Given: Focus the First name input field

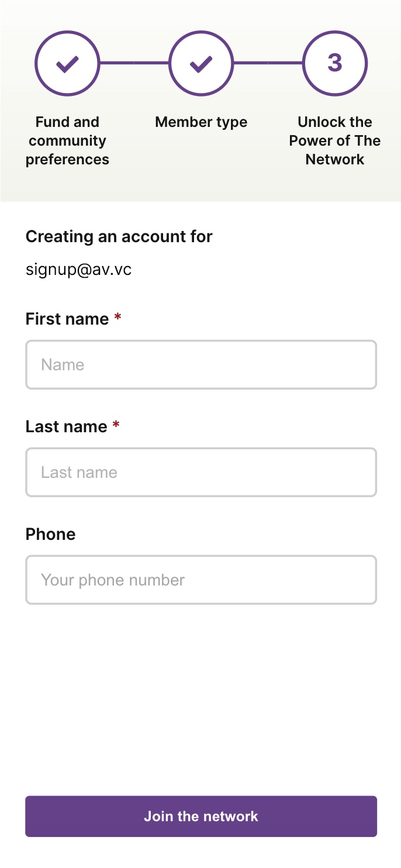Looking at the screenshot, I should (x=201, y=365).
